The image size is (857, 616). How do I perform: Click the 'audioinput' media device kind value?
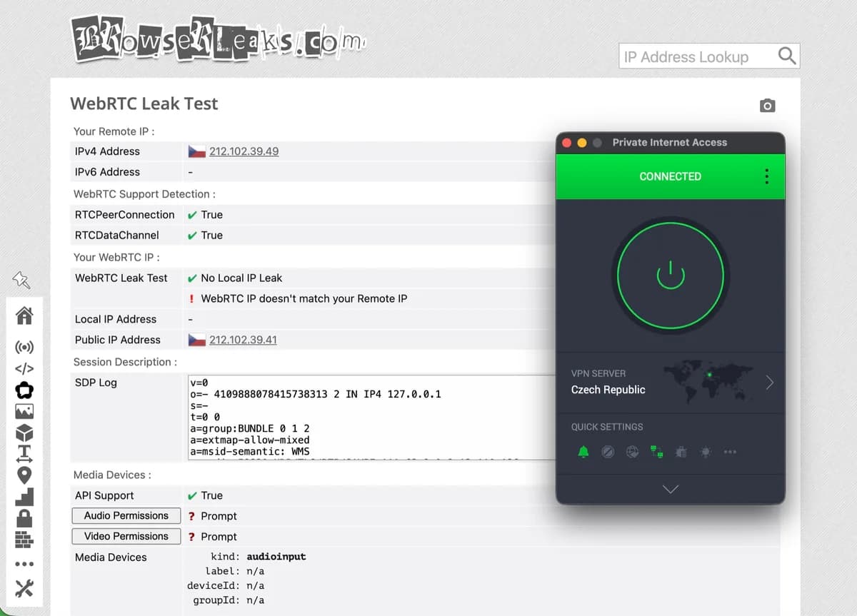pos(276,556)
